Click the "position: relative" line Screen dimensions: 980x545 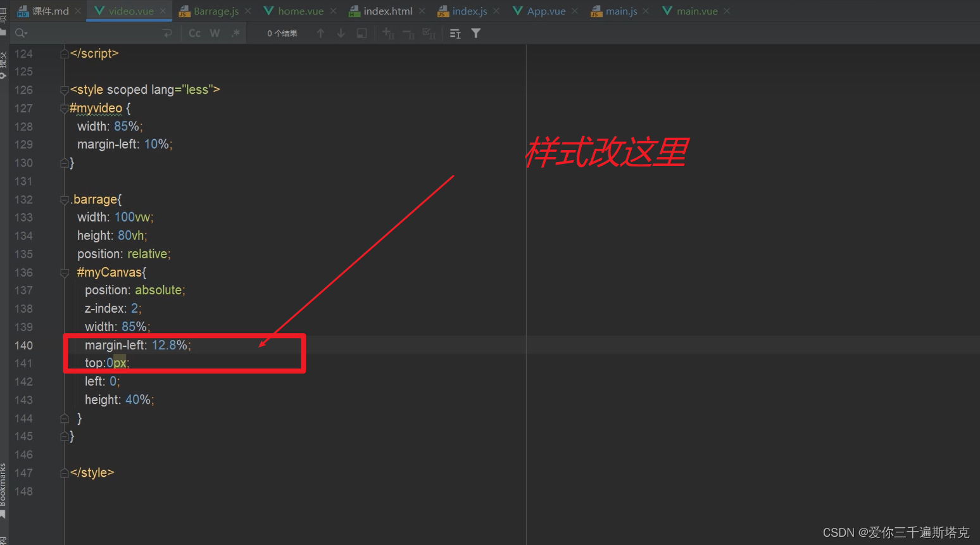[x=124, y=254]
